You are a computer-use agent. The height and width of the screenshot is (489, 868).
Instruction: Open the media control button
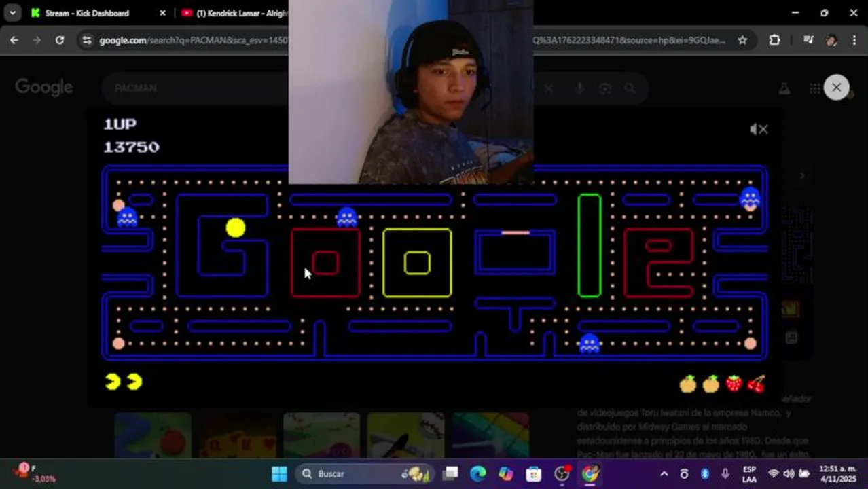click(808, 40)
